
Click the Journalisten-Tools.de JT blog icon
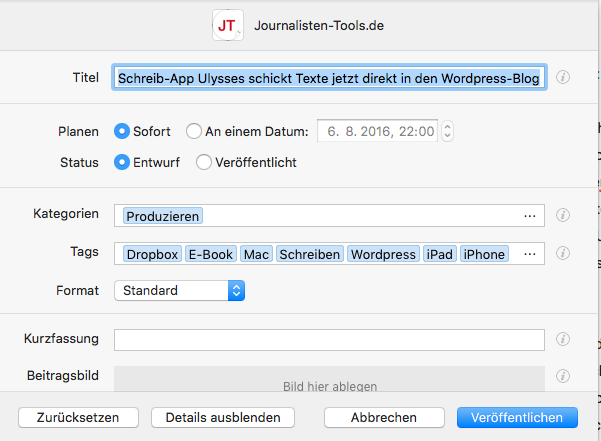(x=228, y=25)
